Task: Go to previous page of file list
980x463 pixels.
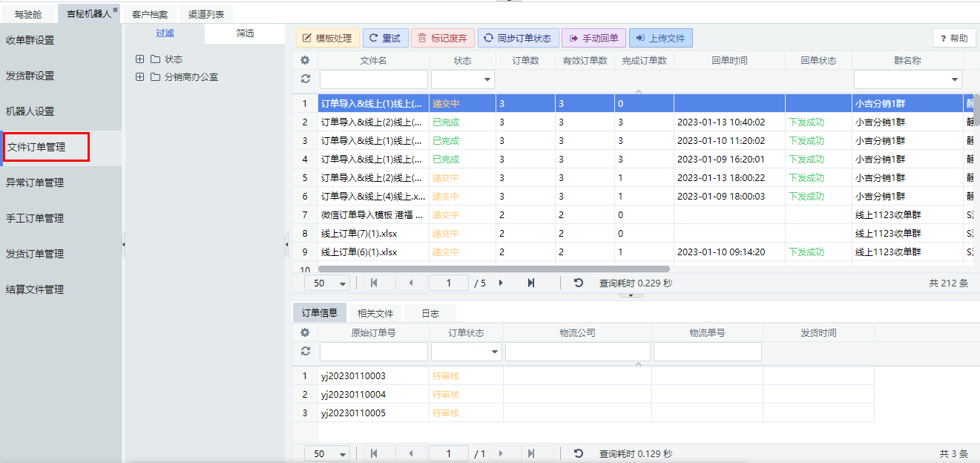Action: [411, 283]
